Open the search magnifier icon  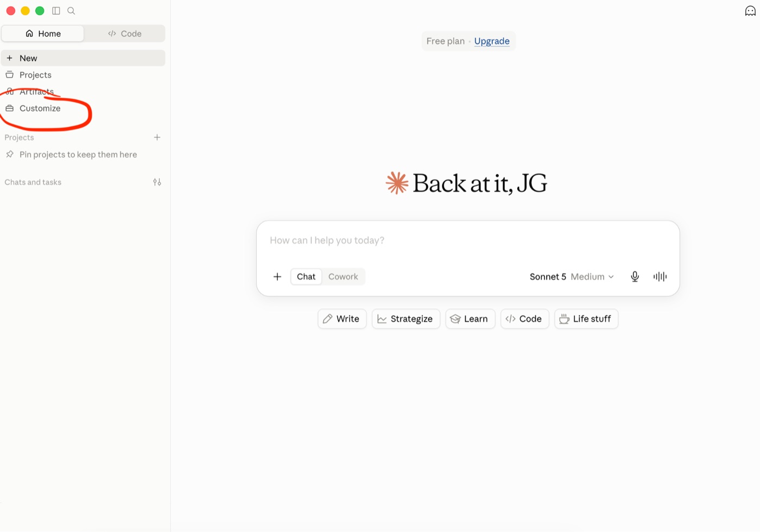71,11
